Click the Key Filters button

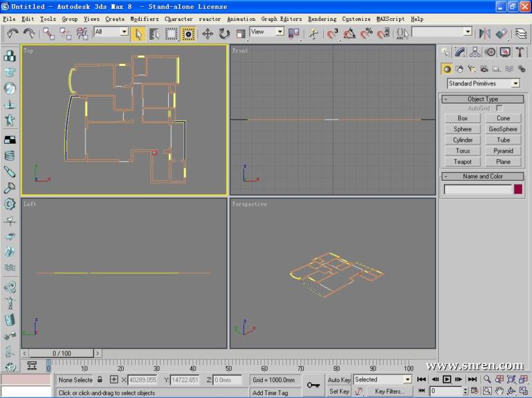click(389, 391)
